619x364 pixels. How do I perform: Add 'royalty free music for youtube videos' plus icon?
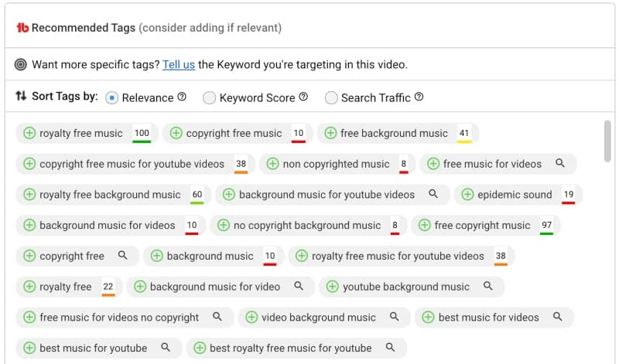pos(302,256)
